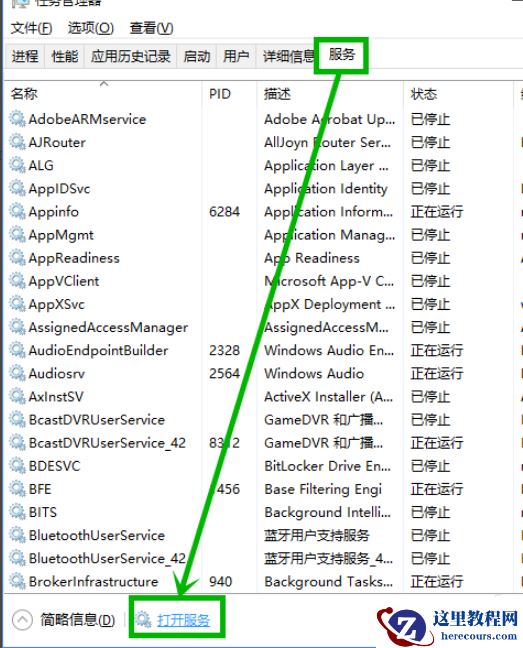The width and height of the screenshot is (523, 648).
Task: Open the 查看(V) menu
Action: coord(151,28)
